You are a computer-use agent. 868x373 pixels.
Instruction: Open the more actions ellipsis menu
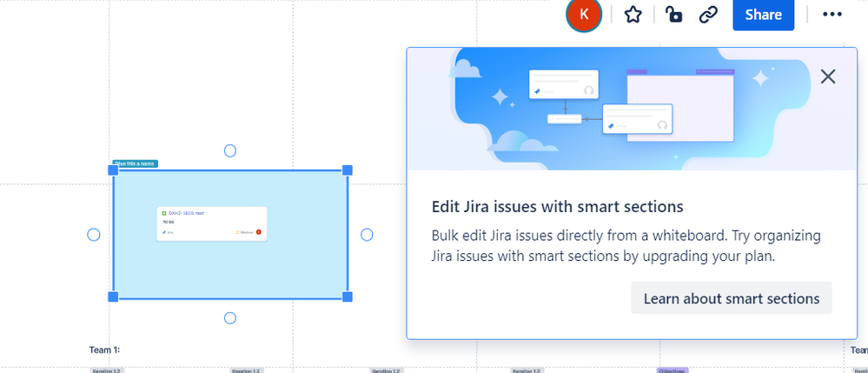coord(832,15)
